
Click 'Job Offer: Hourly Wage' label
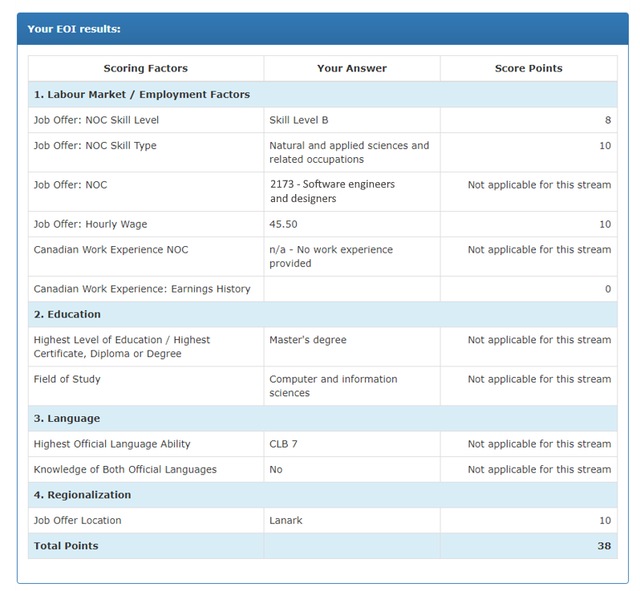(90, 224)
